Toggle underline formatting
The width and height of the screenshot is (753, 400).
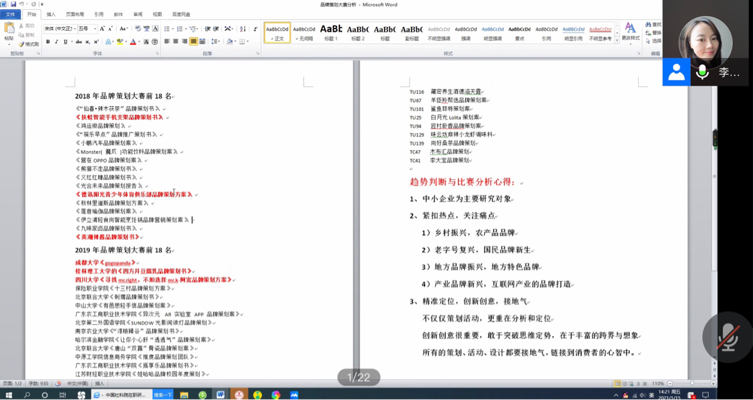(66, 42)
